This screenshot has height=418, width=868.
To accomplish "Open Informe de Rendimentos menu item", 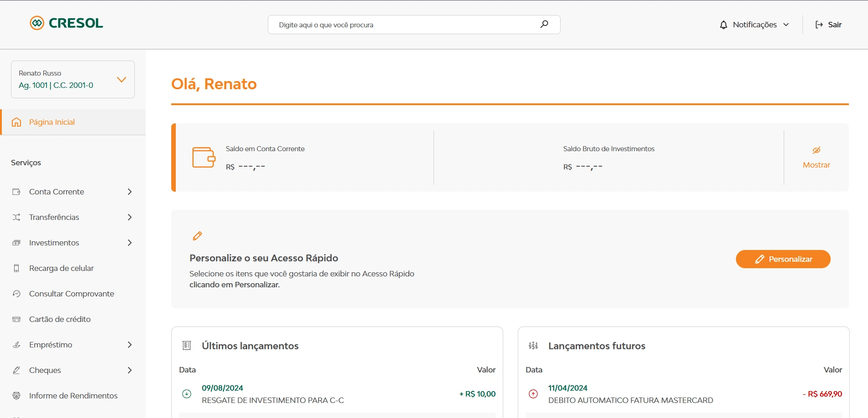I will (73, 396).
